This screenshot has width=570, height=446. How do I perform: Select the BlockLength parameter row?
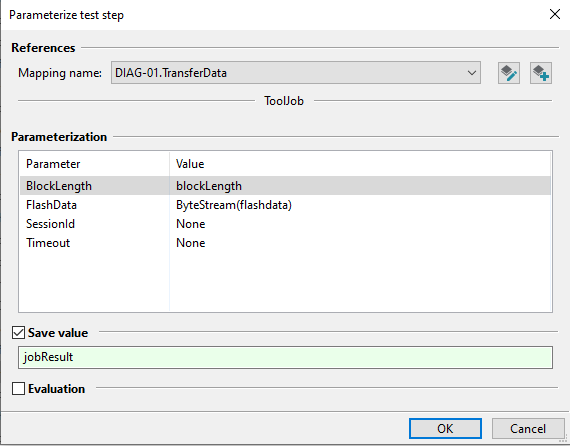coord(285,186)
